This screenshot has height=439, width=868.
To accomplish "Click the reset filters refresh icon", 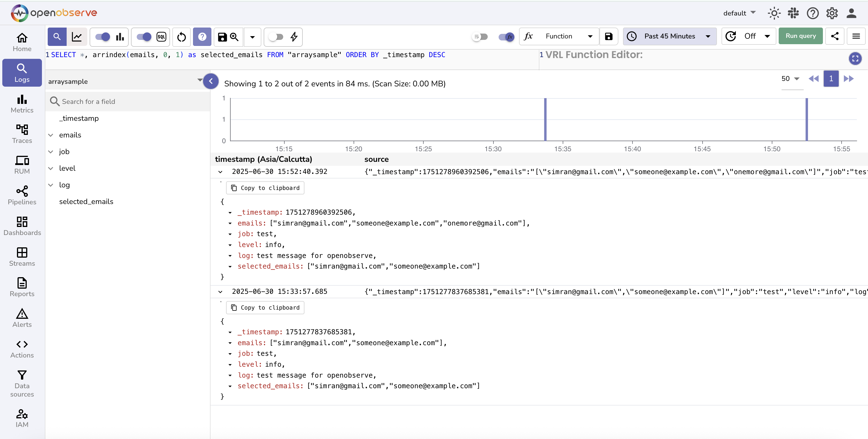I will tap(181, 37).
